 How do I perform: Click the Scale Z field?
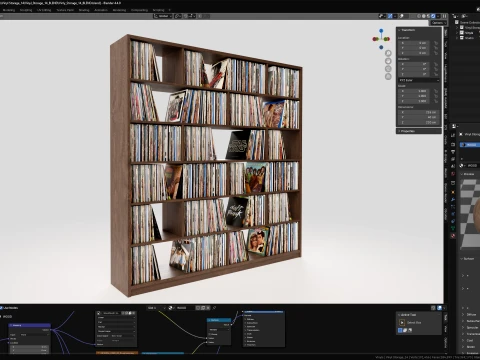415,101
